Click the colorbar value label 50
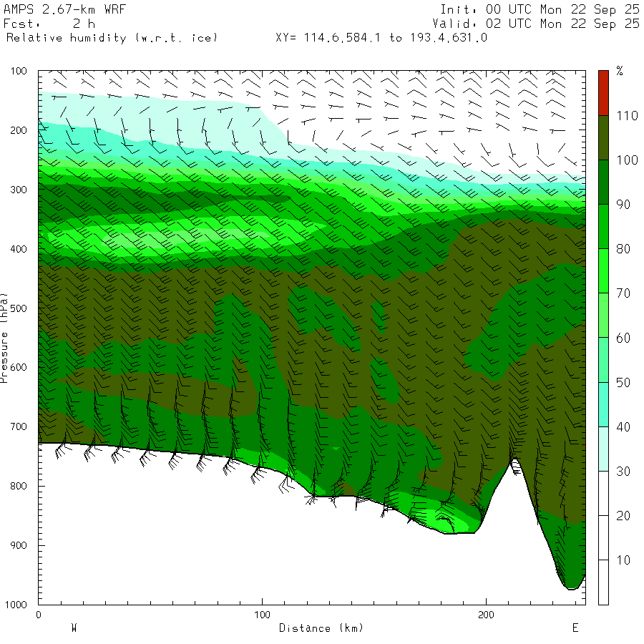 623,382
